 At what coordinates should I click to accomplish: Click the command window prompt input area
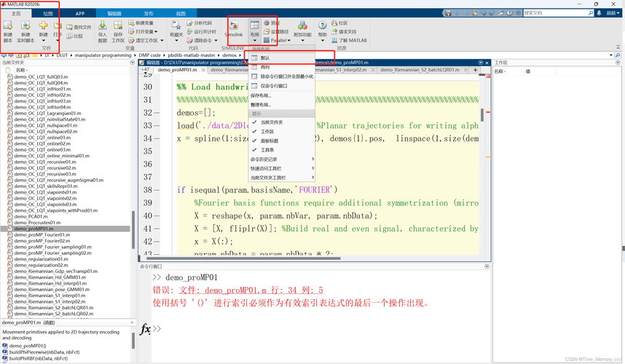(319, 328)
